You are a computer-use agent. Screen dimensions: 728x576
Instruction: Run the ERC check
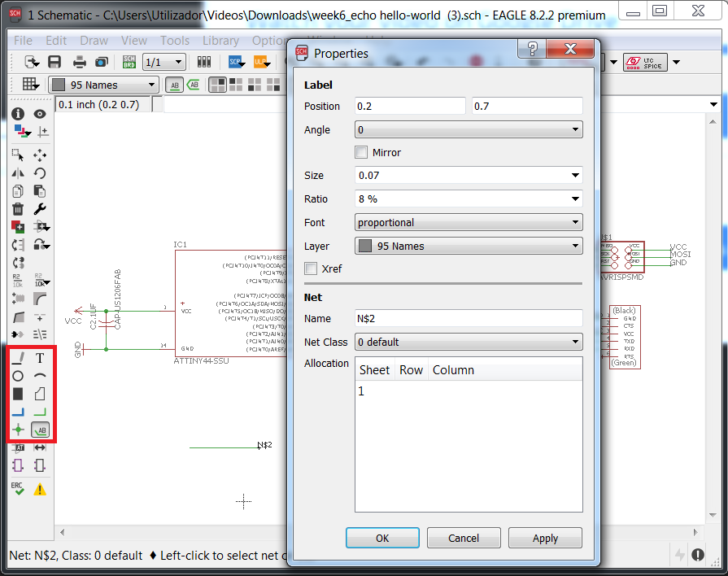pyautogui.click(x=18, y=489)
